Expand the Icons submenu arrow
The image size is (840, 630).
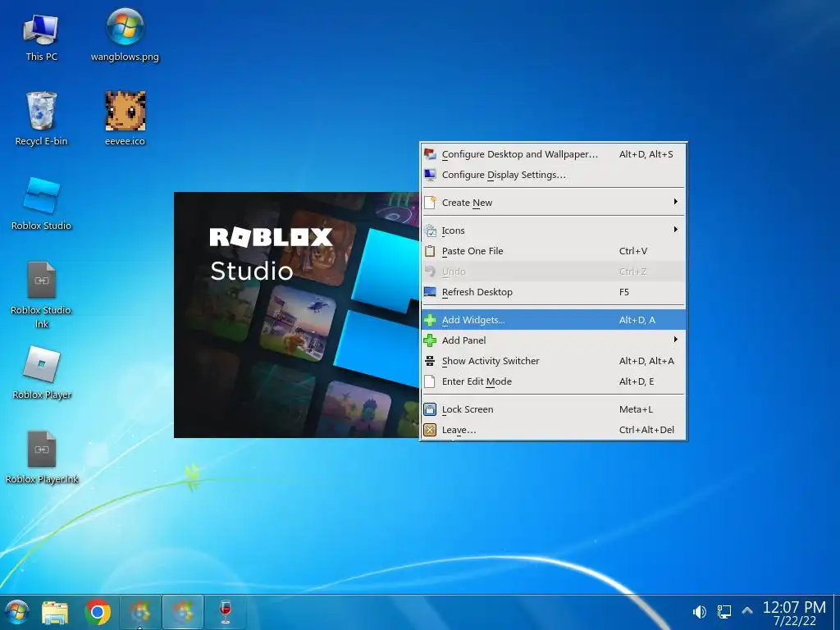676,230
